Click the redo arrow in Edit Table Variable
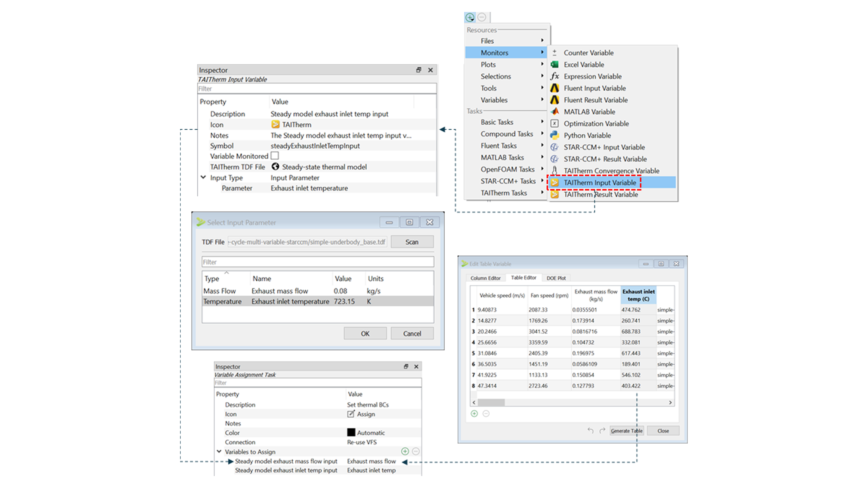The image size is (868, 488). tap(602, 430)
